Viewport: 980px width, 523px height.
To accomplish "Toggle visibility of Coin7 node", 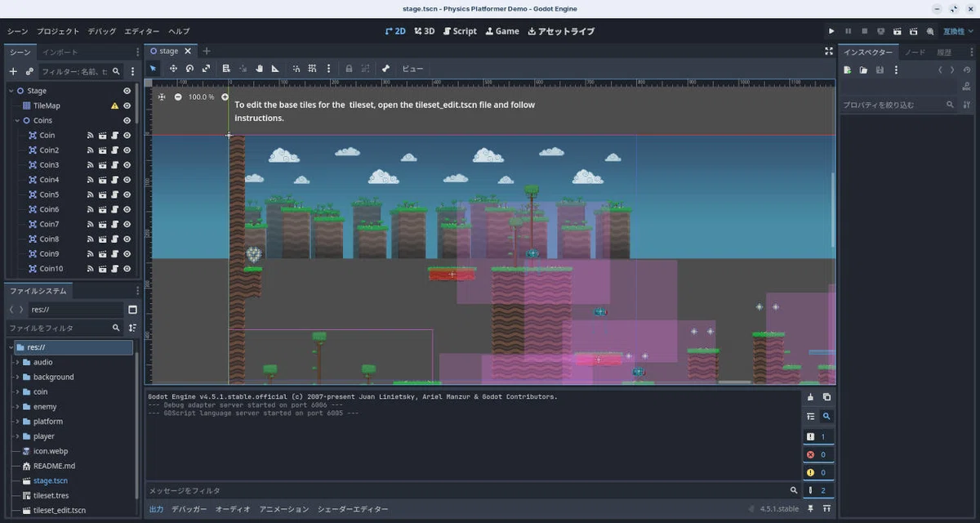I will click(x=127, y=224).
